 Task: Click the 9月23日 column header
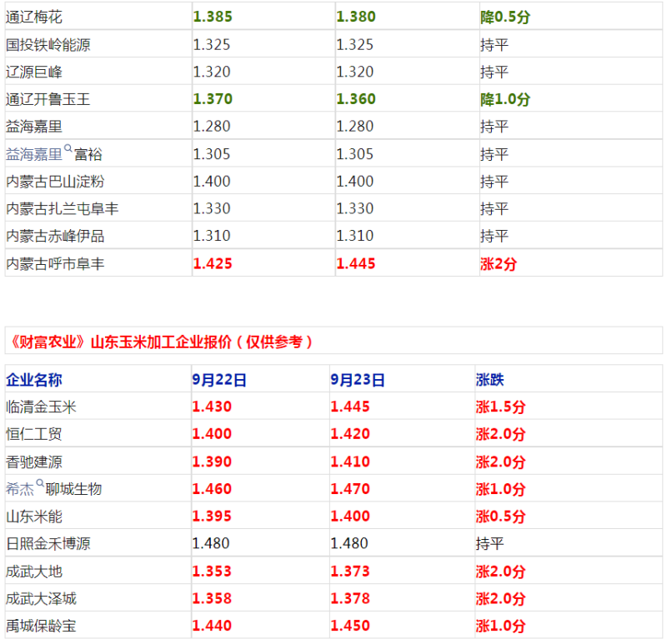tap(358, 380)
